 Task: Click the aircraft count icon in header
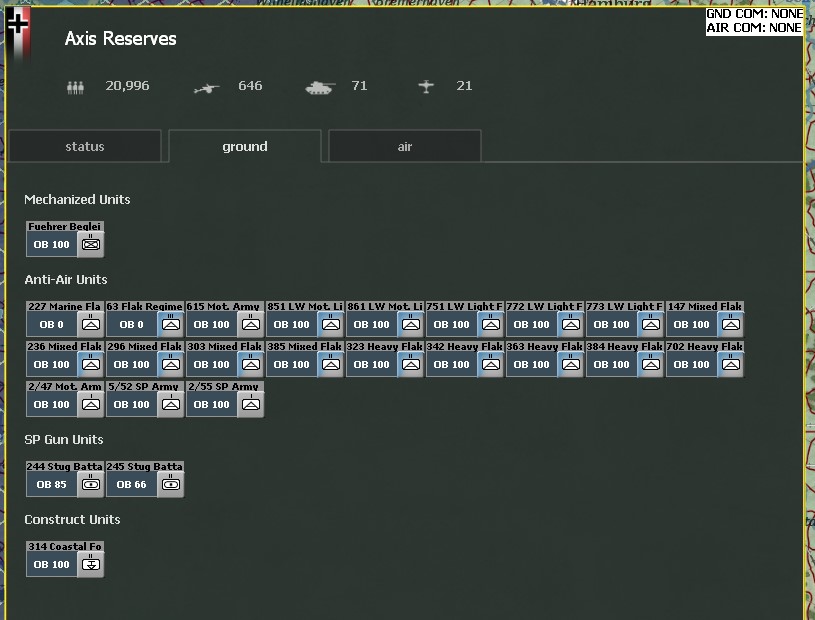[427, 87]
